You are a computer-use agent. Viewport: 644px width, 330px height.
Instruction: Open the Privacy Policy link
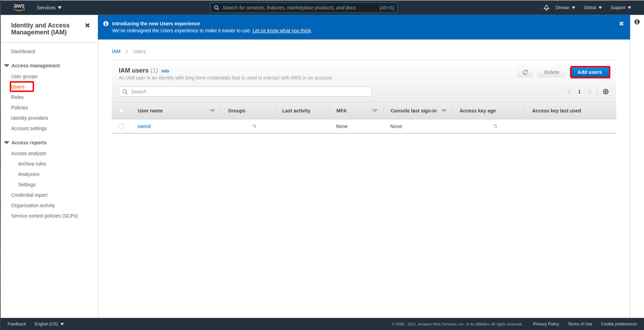pyautogui.click(x=546, y=324)
